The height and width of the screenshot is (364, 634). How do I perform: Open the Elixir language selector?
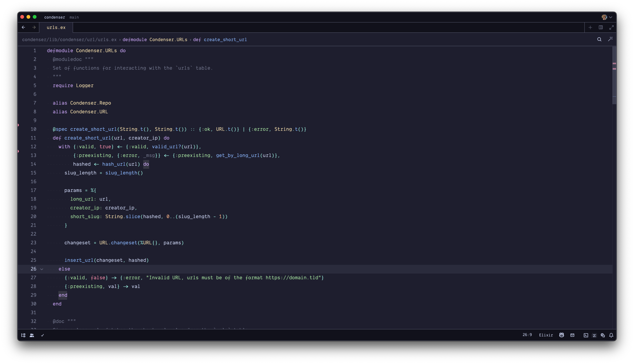click(546, 335)
